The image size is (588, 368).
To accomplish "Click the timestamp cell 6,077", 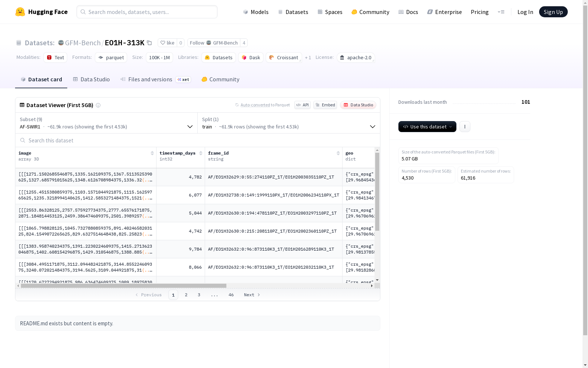I will click(181, 195).
